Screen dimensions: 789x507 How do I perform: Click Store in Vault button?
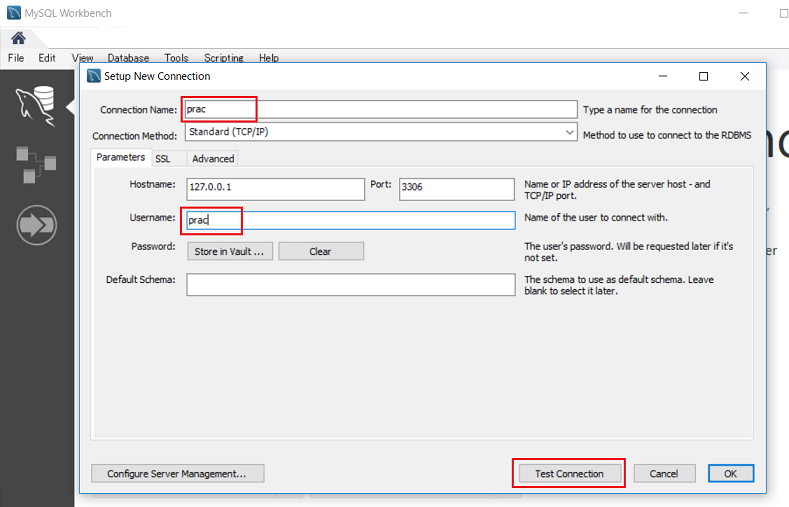(229, 251)
